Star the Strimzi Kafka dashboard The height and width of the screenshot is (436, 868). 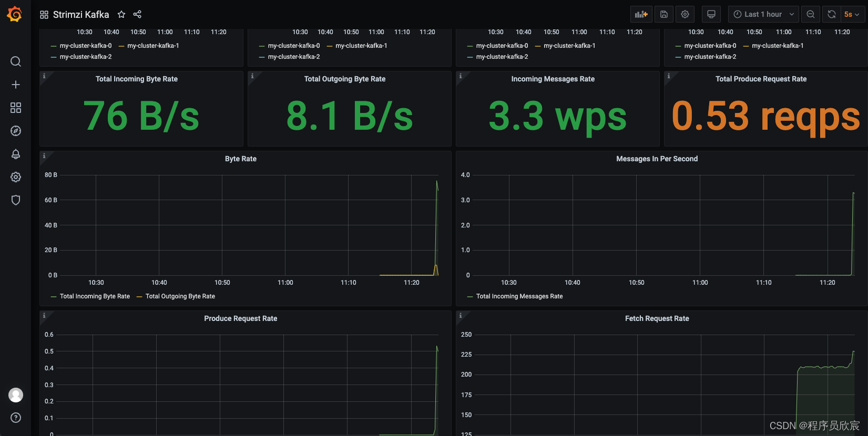click(121, 14)
